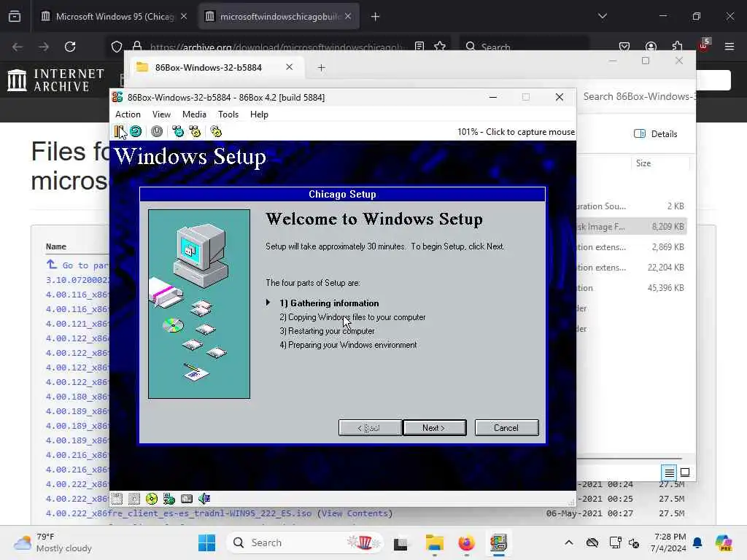Viewport: 747px width, 560px height.
Task: Open the Tools menu in 86Box
Action: (228, 114)
